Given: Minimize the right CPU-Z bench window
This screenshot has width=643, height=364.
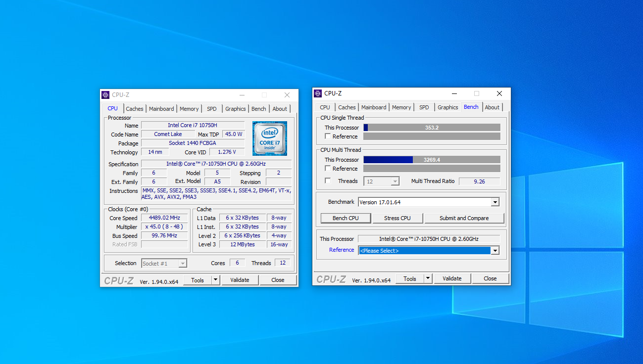Looking at the screenshot, I should (454, 93).
